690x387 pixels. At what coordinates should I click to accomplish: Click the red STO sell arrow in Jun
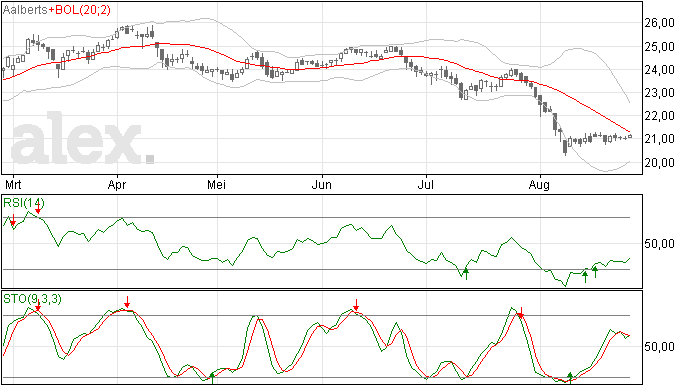[356, 305]
